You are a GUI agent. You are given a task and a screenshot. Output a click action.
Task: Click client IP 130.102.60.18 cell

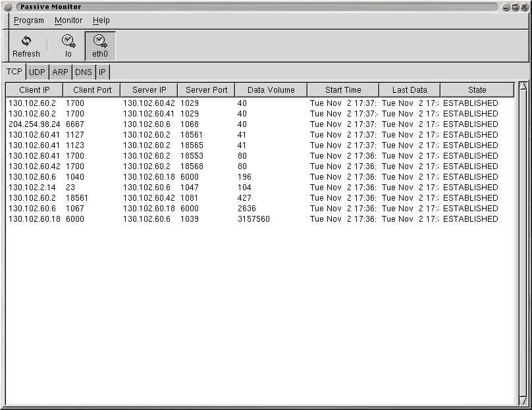click(x=34, y=218)
